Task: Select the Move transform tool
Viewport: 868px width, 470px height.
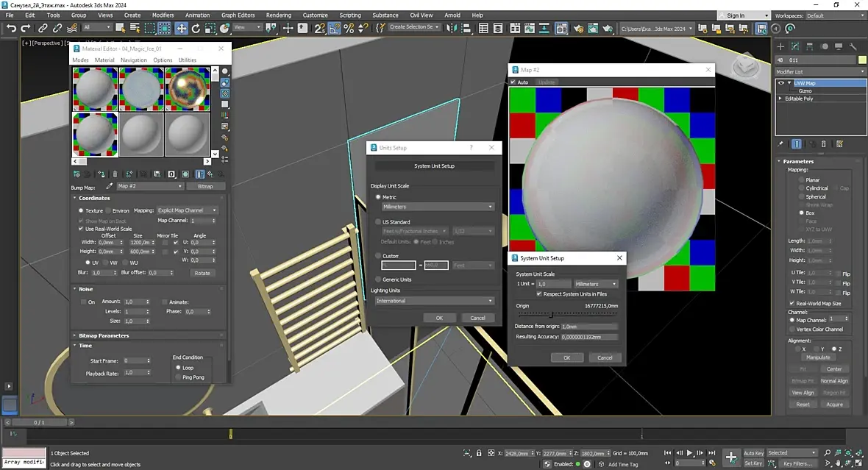Action: coord(182,28)
